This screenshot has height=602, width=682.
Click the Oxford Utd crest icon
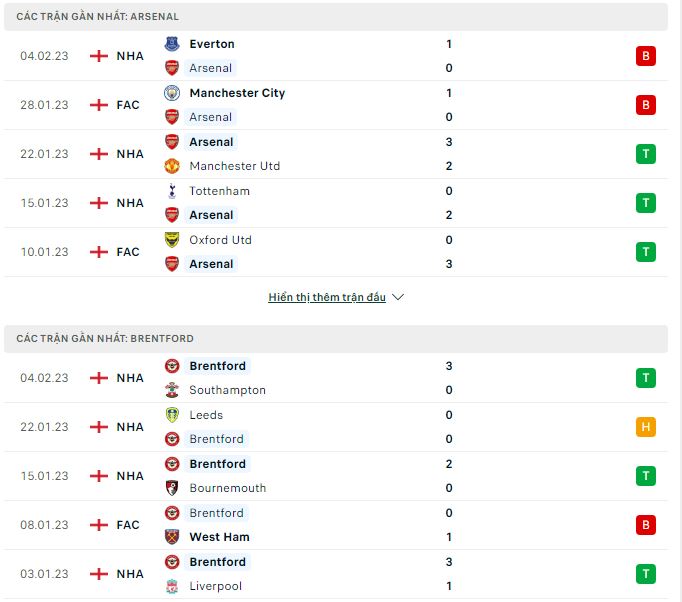tap(172, 240)
